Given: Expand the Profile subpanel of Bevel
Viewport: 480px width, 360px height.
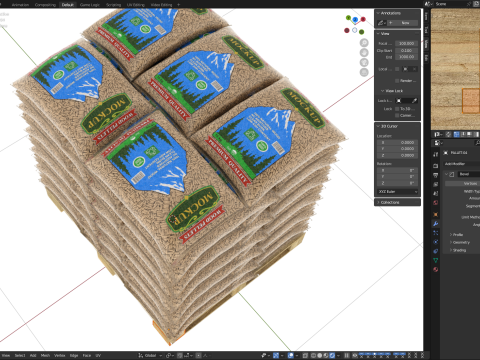Looking at the screenshot, I should click(x=451, y=235).
